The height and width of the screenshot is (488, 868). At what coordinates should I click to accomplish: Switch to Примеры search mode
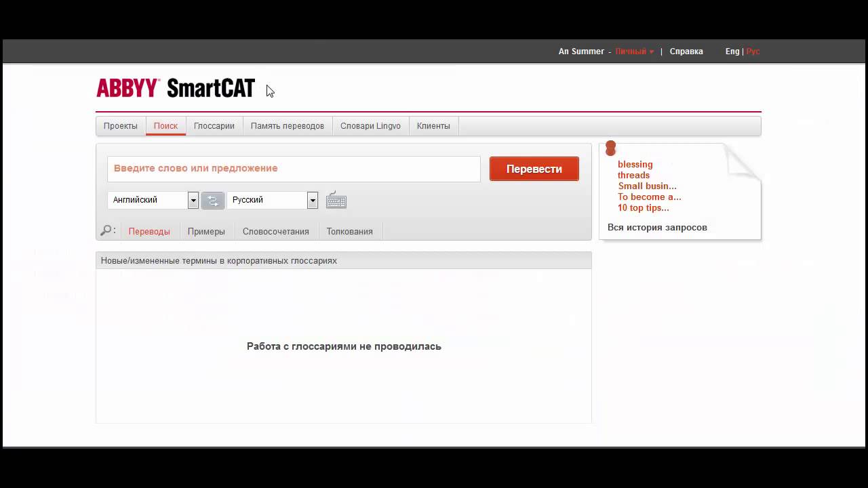[x=206, y=232]
